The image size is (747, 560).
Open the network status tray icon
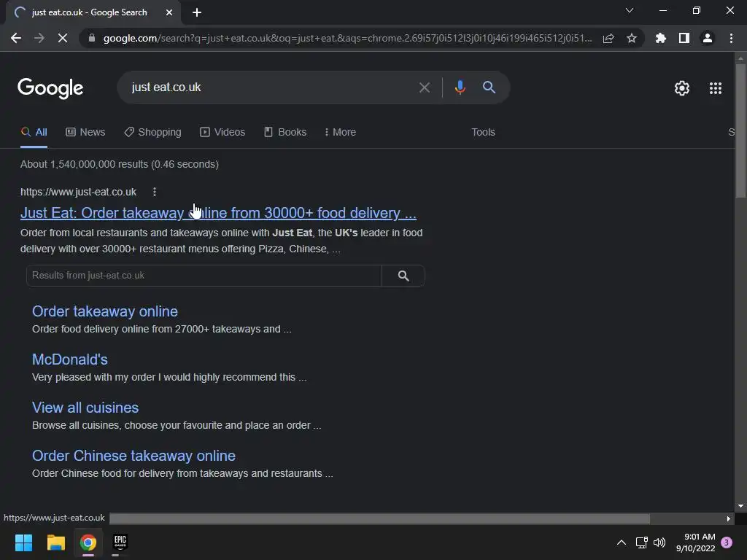[x=641, y=542]
